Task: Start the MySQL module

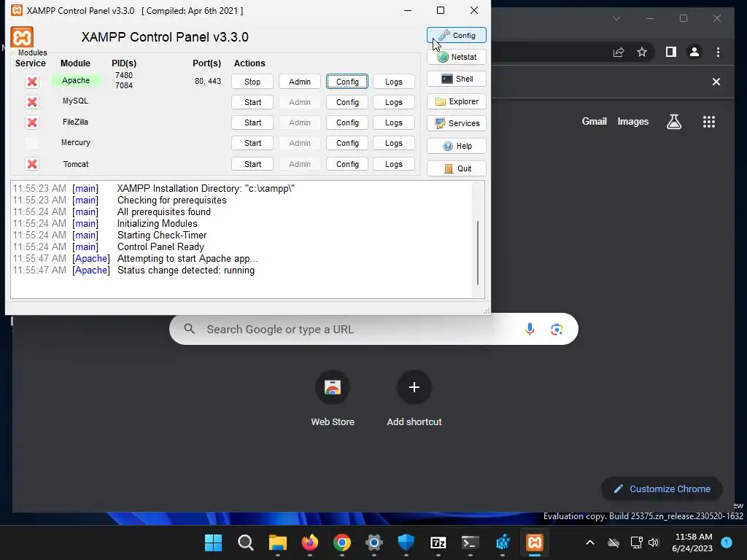Action: point(252,102)
